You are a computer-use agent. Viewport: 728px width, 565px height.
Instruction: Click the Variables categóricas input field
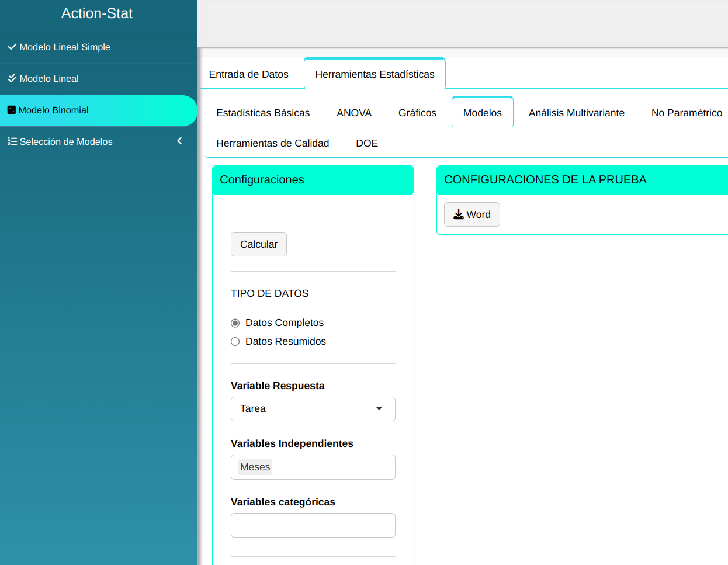pos(313,525)
